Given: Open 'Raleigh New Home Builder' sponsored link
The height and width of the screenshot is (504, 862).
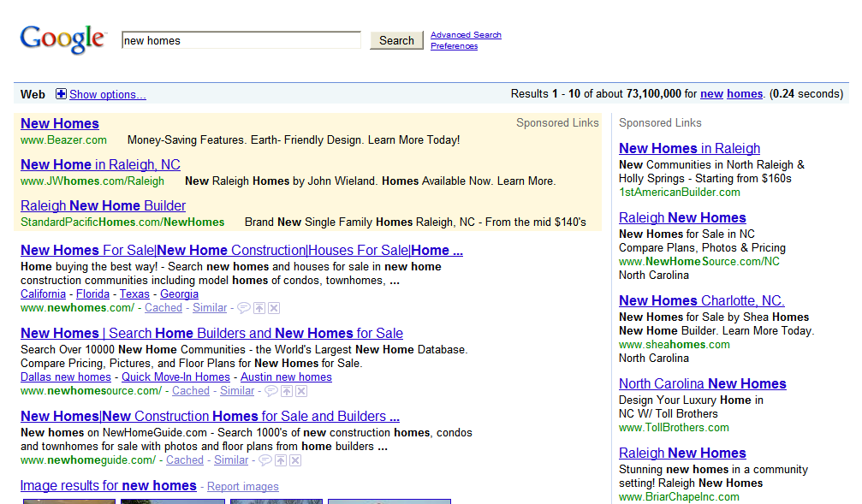Looking at the screenshot, I should tap(104, 206).
